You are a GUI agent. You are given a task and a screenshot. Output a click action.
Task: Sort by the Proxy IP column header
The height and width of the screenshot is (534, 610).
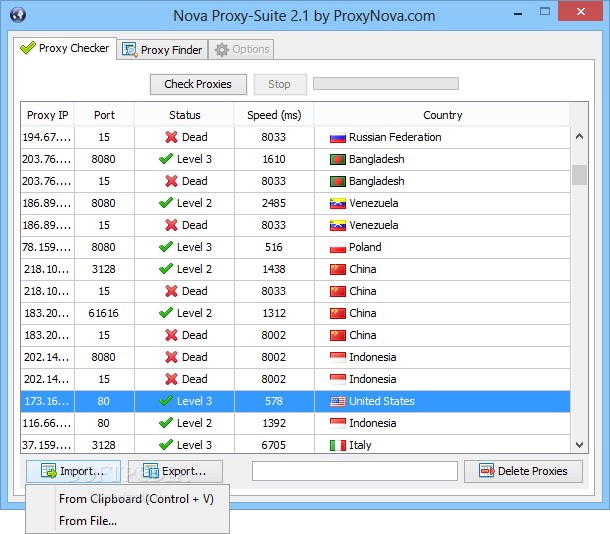coord(47,115)
